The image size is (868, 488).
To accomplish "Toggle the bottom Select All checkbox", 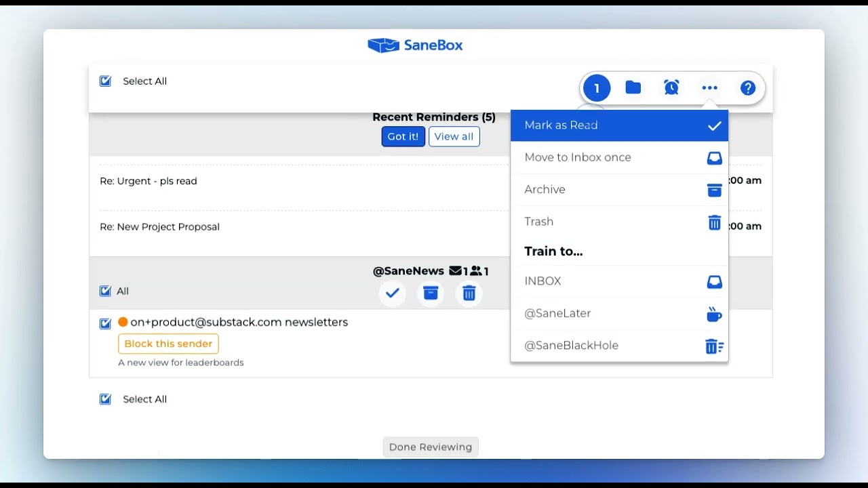I will tap(105, 399).
